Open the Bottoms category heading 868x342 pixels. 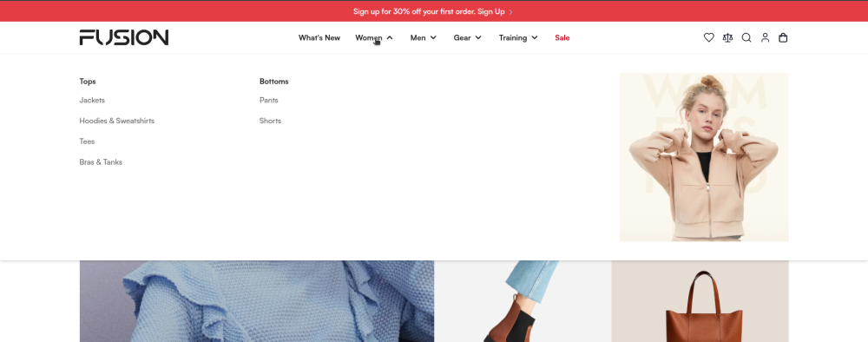click(274, 82)
